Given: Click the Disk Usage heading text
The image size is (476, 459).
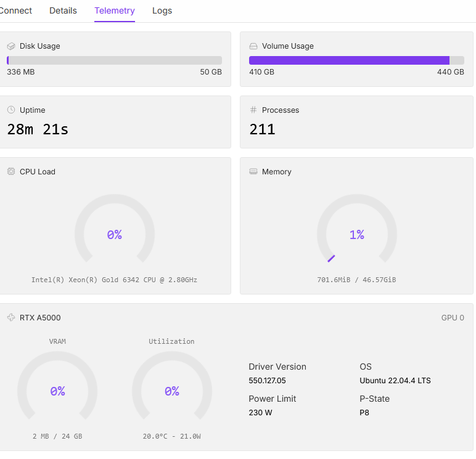Looking at the screenshot, I should tap(39, 46).
